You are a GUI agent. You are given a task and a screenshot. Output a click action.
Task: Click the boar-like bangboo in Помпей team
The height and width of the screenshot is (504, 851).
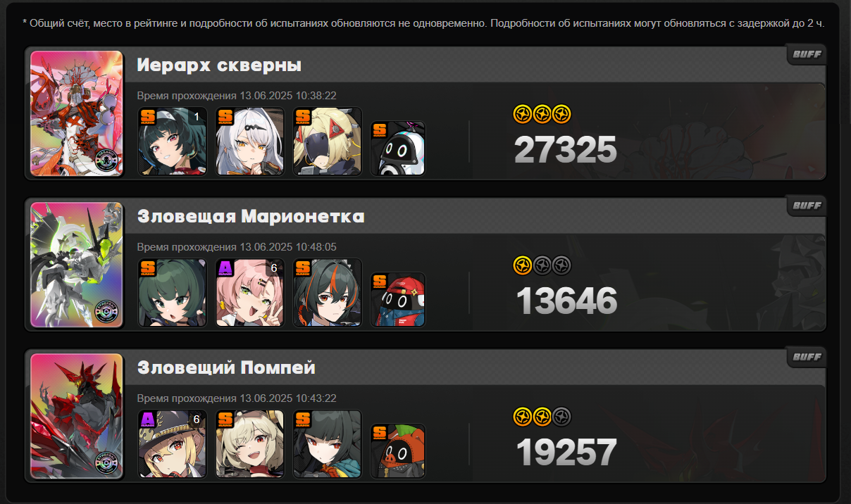pos(398,451)
